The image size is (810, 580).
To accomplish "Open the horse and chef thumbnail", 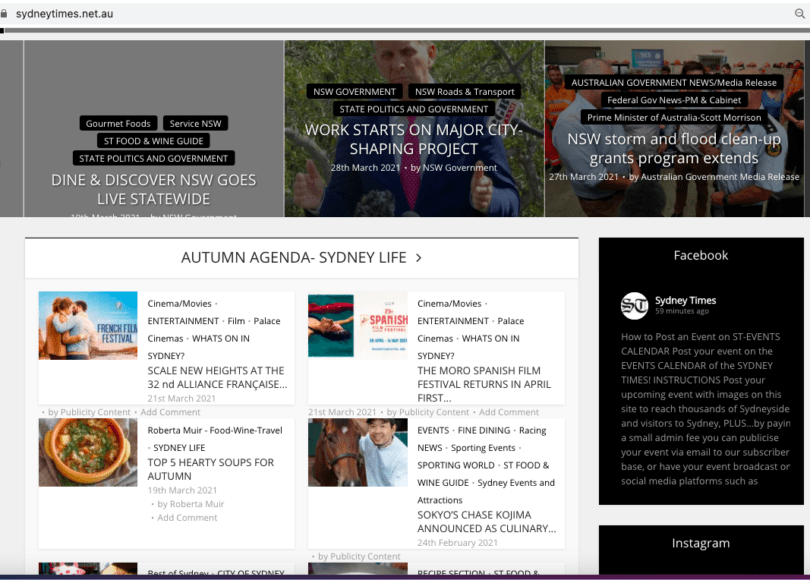I will click(x=358, y=452).
